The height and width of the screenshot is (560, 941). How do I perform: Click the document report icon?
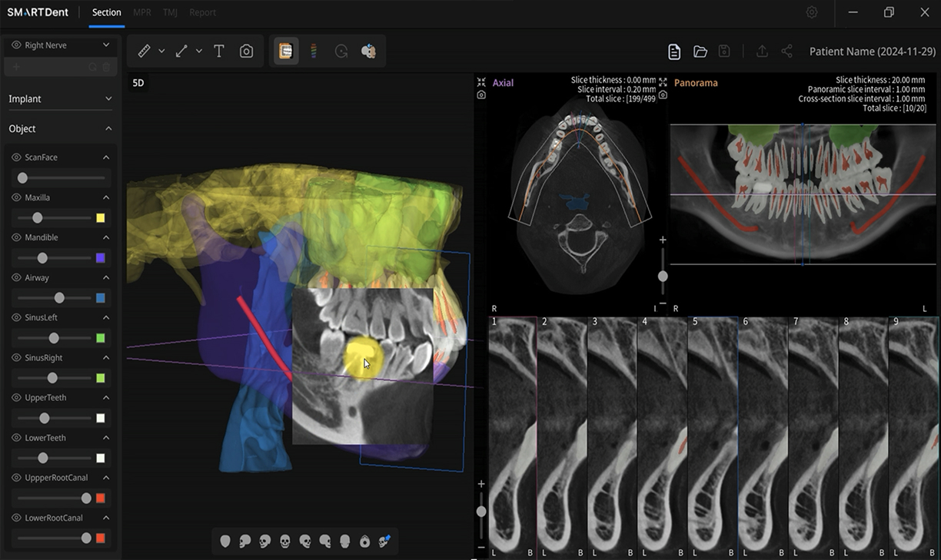point(674,51)
